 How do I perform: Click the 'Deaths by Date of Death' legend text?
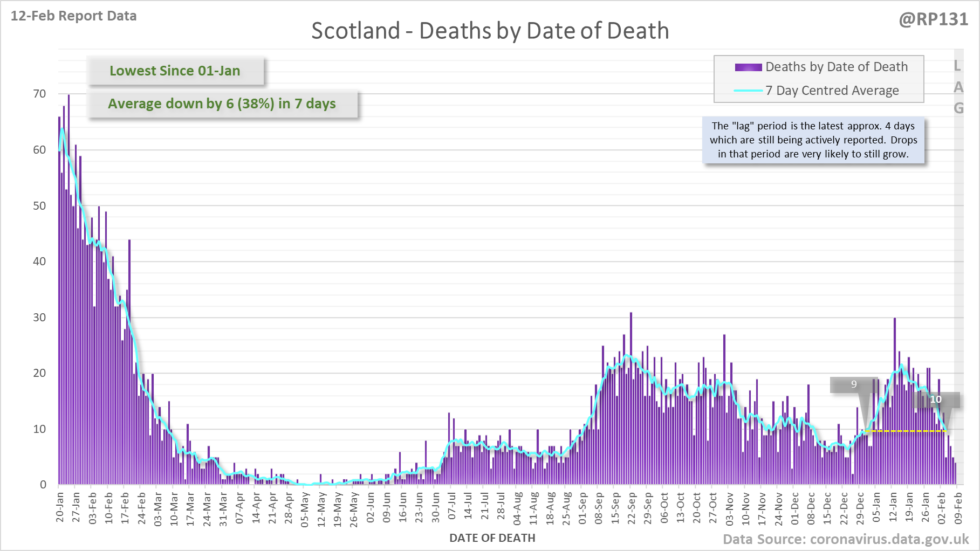tap(837, 67)
